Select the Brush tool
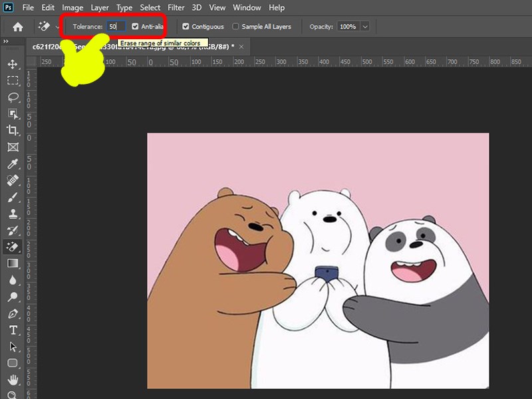The height and width of the screenshot is (399, 532). coord(13,197)
